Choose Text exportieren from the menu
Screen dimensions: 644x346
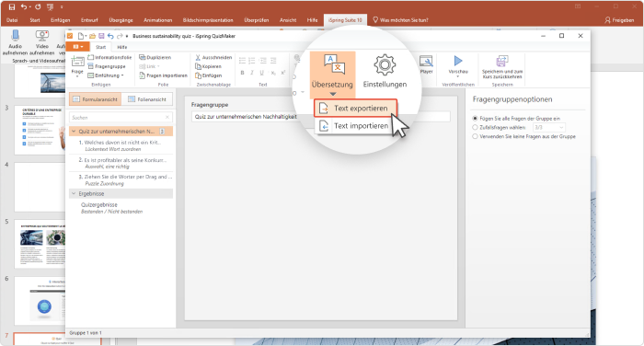click(356, 109)
